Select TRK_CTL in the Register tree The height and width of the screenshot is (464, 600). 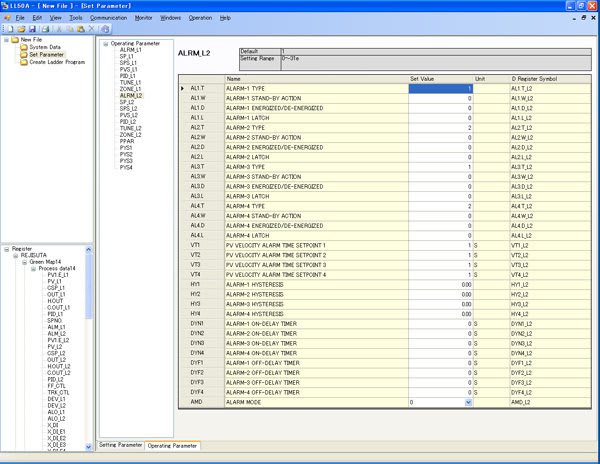point(59,392)
